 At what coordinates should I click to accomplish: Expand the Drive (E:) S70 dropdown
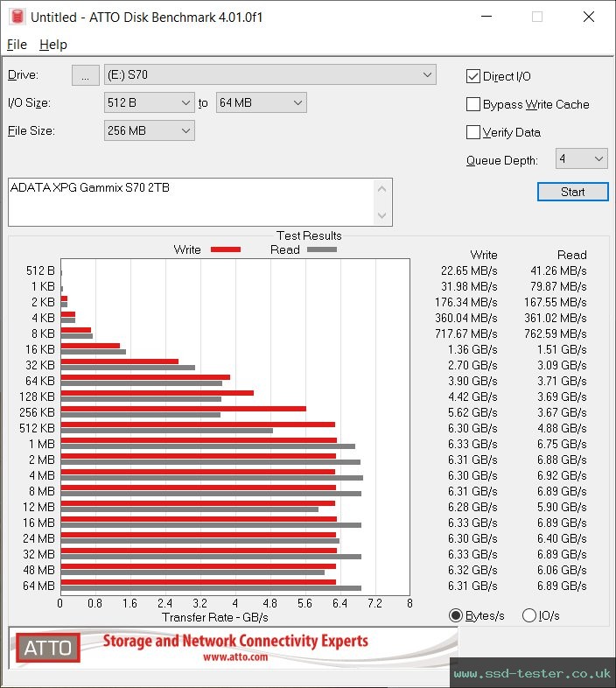[x=269, y=74]
